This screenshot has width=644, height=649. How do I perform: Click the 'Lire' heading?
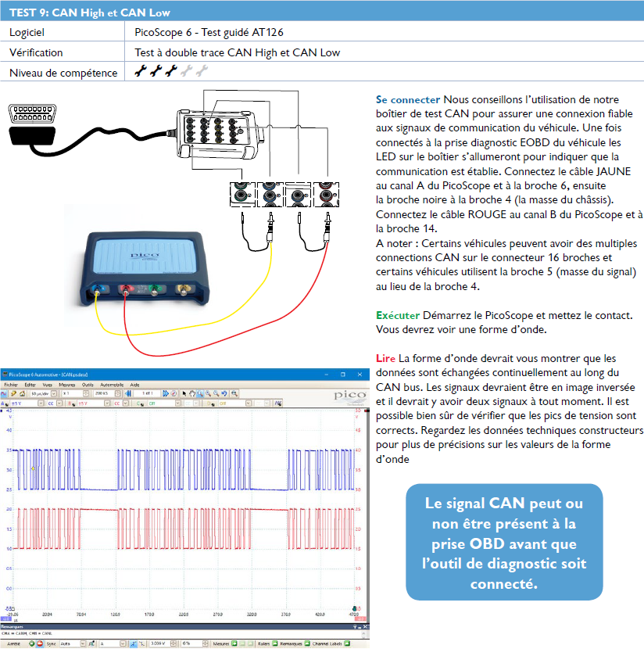(385, 358)
